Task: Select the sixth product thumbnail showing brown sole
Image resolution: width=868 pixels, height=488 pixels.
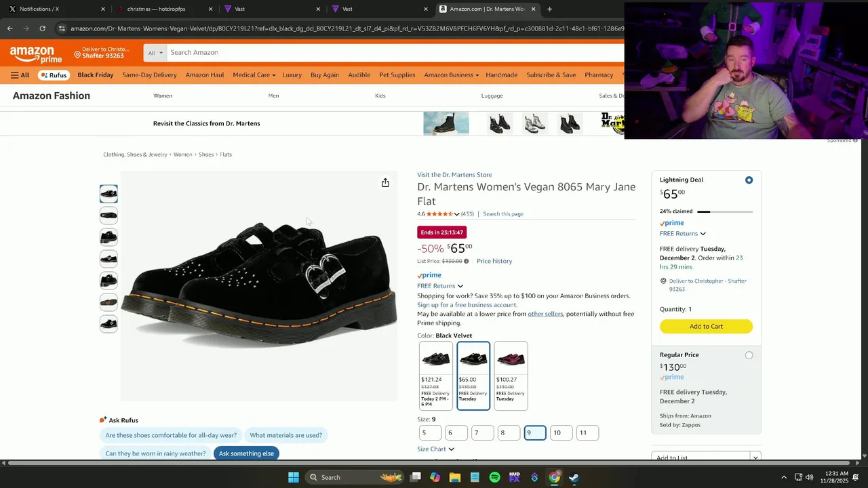Action: (108, 302)
